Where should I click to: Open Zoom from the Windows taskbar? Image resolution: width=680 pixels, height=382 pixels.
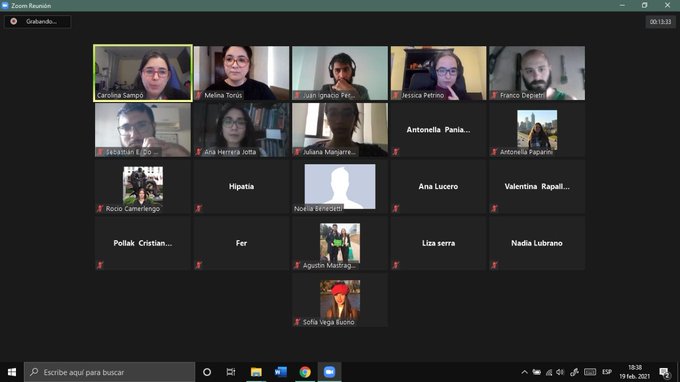[330, 372]
